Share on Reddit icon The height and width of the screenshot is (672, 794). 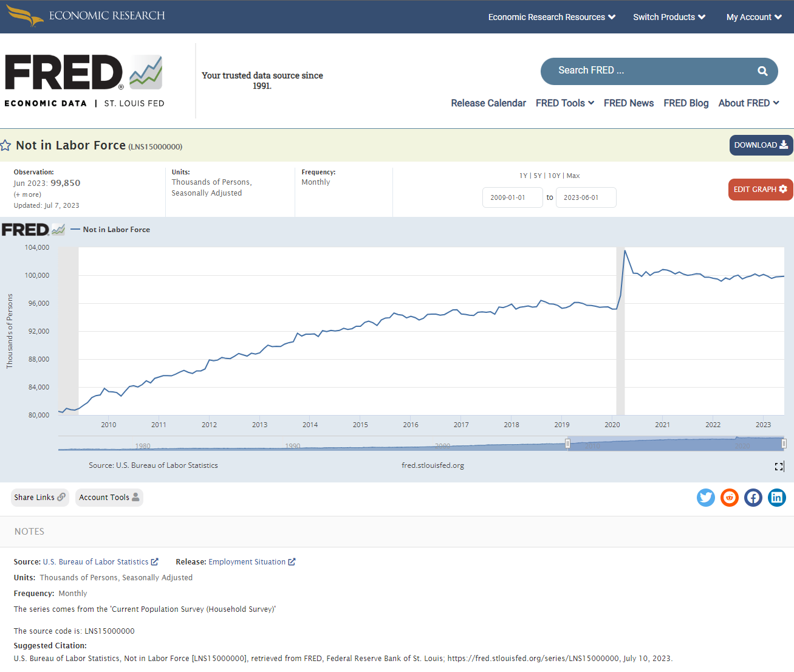point(730,498)
